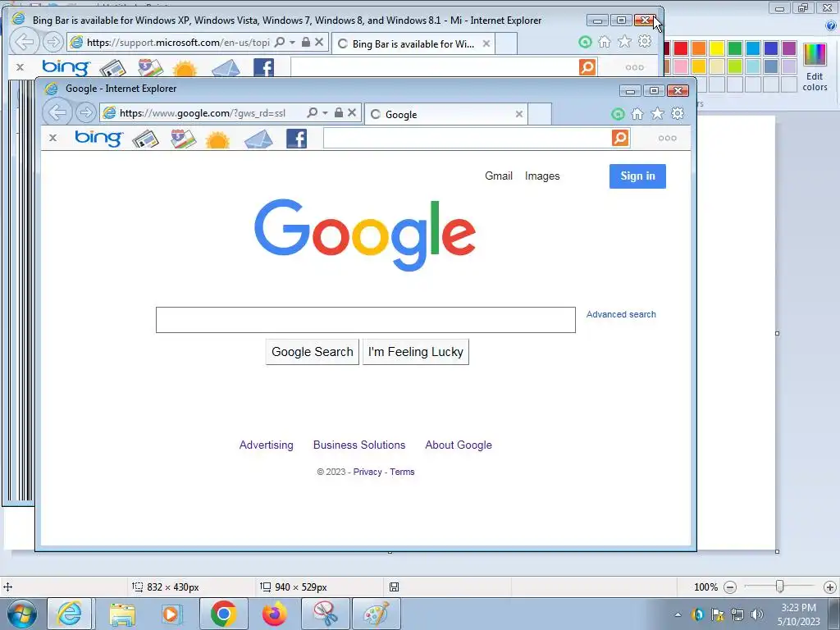
Task: Pick the red color swatch in Paint
Action: click(x=681, y=48)
